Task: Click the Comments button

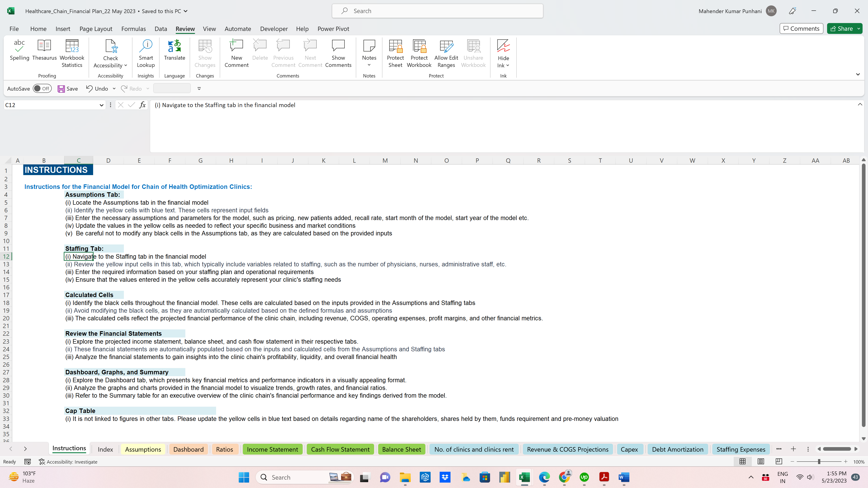Action: (801, 29)
